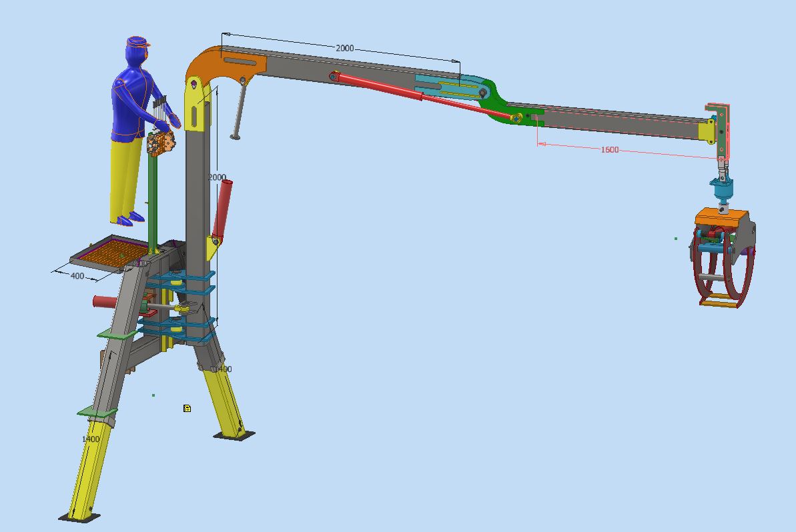Select the left outrigger foot pad
Screen dimensions: 796x532
point(79,517)
